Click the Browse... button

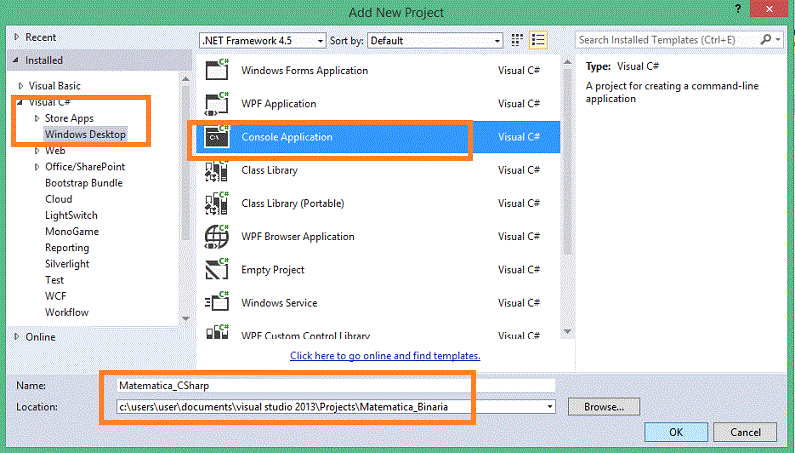[x=604, y=407]
